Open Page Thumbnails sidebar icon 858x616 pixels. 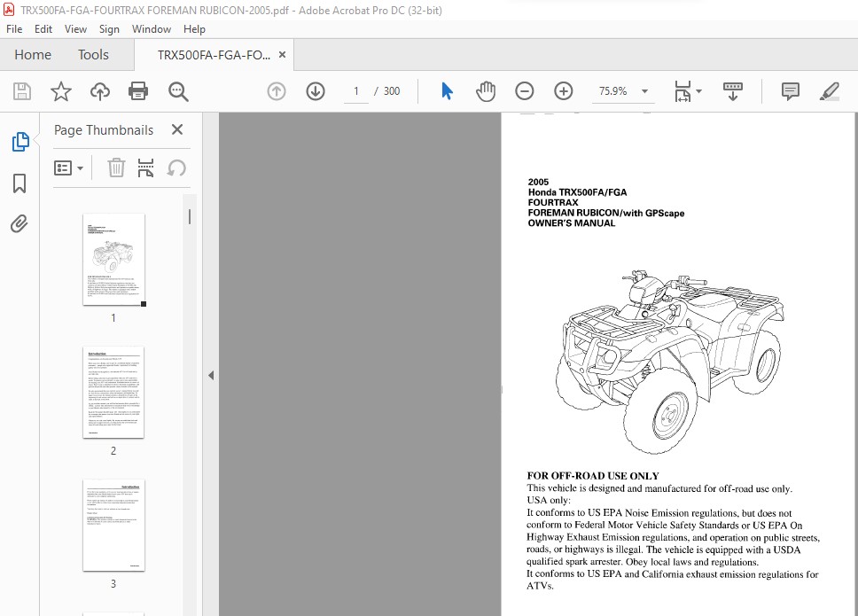click(20, 142)
